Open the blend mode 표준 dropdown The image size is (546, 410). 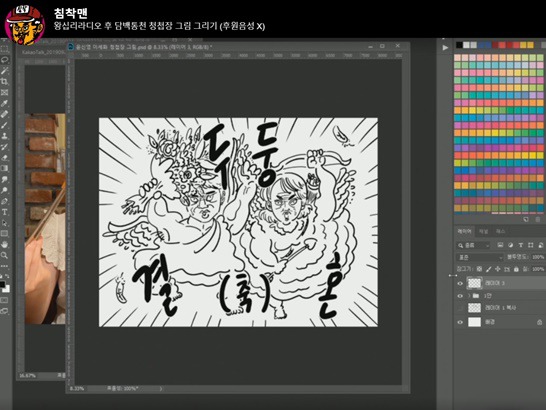[x=480, y=257]
